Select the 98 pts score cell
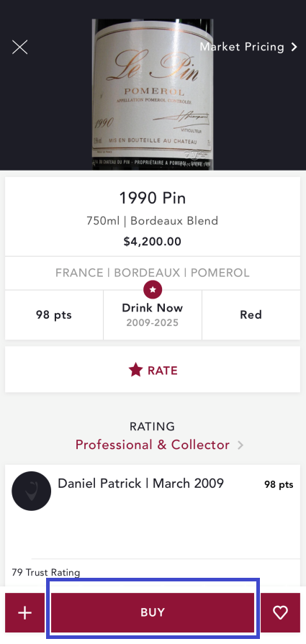This screenshot has height=644, width=306. point(54,315)
